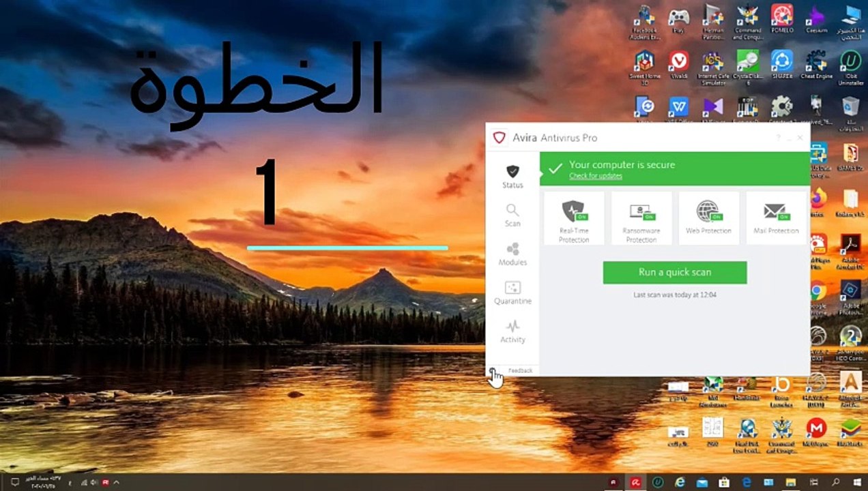The height and width of the screenshot is (491, 868).
Task: Open the CrystalDisk desktop shortcut
Action: (747, 68)
